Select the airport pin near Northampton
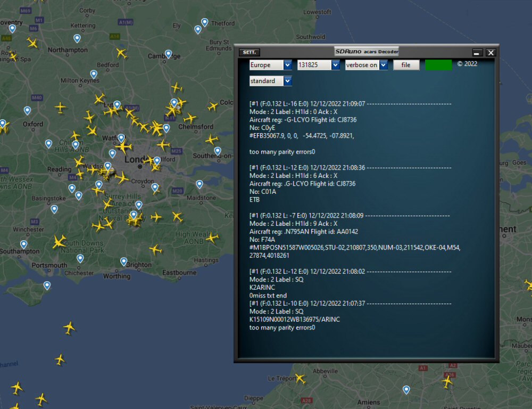 click(77, 38)
